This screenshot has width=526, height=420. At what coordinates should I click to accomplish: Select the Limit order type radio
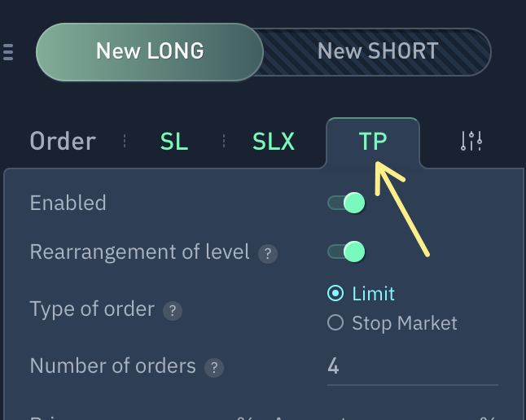coord(335,294)
